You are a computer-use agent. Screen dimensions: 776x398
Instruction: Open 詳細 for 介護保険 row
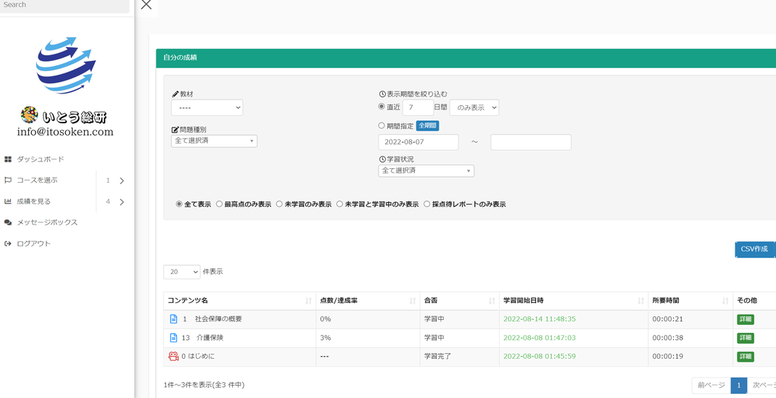[x=745, y=338]
